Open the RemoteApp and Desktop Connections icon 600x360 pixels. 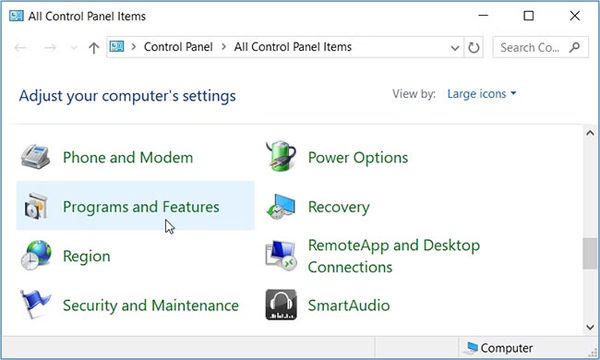pyautogui.click(x=281, y=256)
